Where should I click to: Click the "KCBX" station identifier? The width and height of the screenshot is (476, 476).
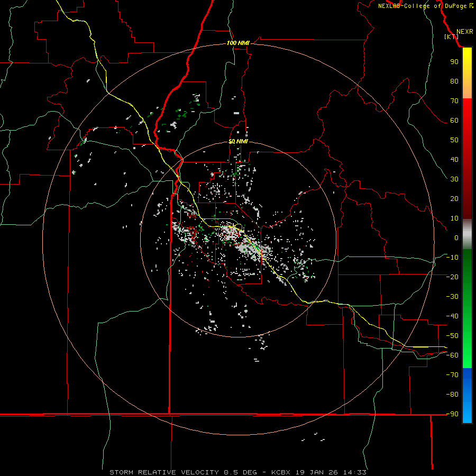click(x=281, y=472)
